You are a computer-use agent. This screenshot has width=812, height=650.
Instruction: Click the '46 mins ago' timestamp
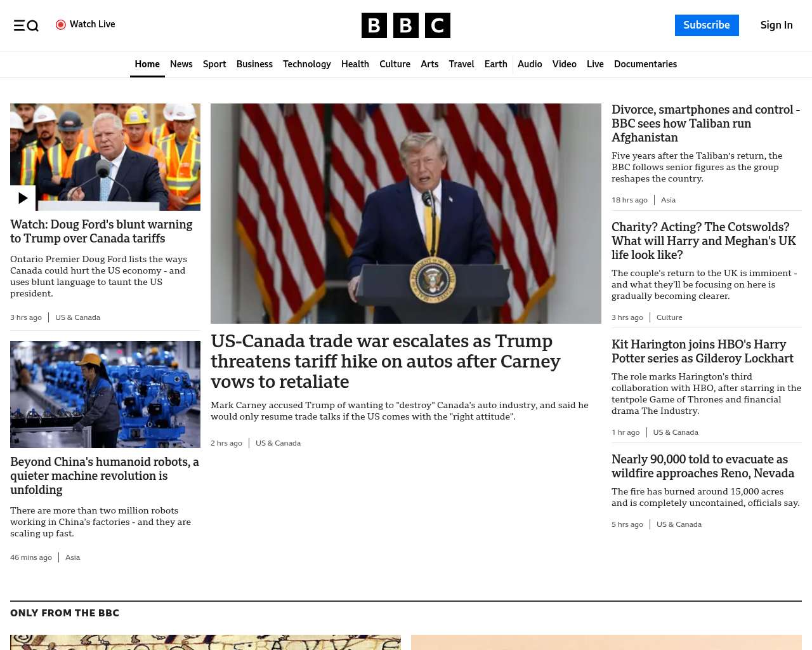click(x=31, y=557)
